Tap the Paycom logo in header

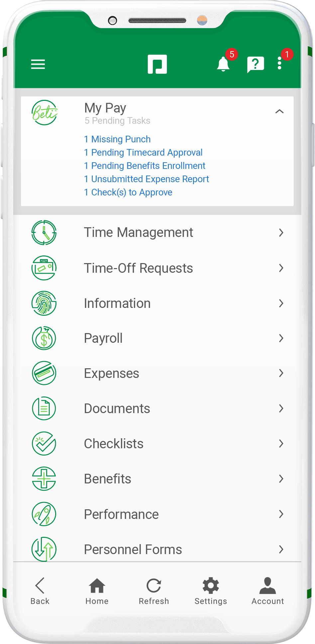(x=157, y=64)
